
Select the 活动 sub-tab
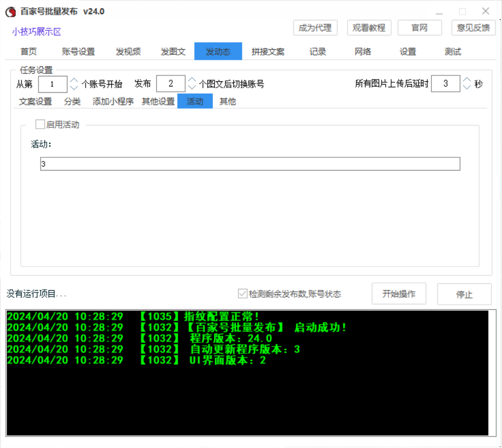195,101
